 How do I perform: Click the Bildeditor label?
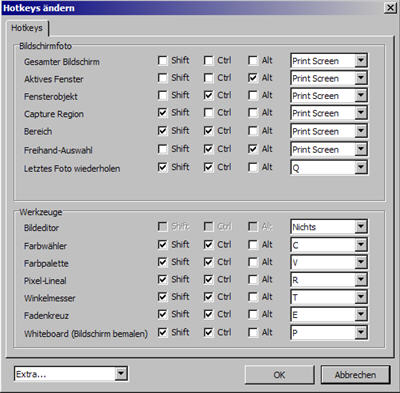pyautogui.click(x=41, y=228)
